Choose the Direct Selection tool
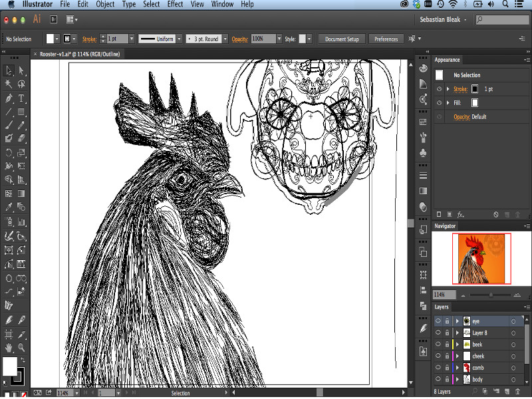 tap(22, 70)
